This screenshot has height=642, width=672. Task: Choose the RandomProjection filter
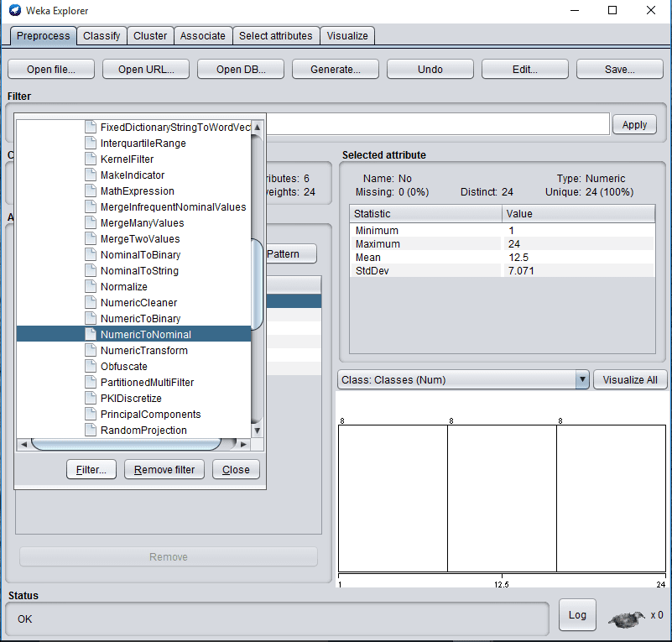(x=143, y=430)
